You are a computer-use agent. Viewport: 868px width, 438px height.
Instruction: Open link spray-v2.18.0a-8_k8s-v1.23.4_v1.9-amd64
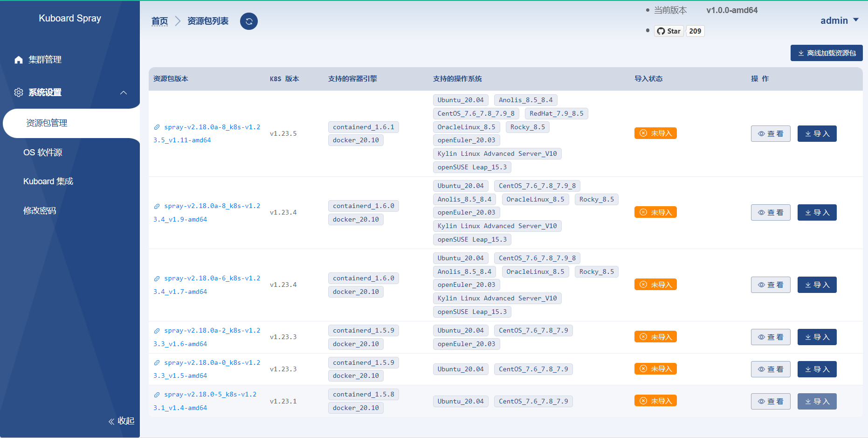[207, 213]
